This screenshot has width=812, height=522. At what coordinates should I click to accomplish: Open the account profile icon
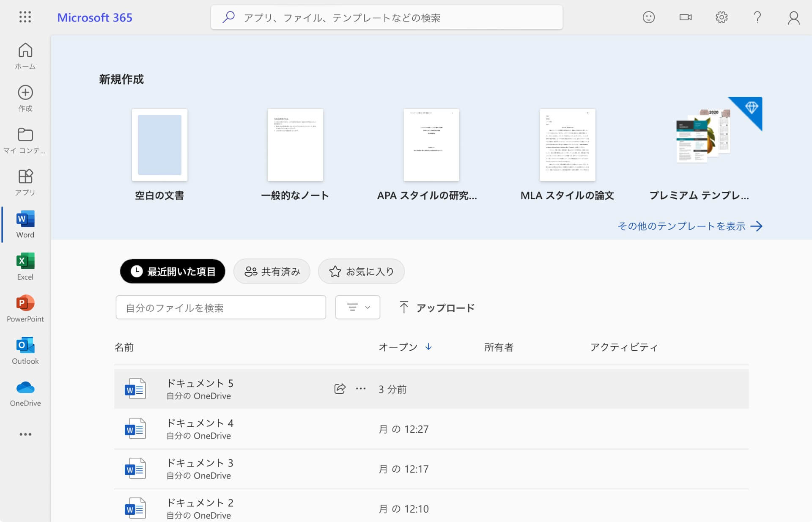pyautogui.click(x=794, y=18)
